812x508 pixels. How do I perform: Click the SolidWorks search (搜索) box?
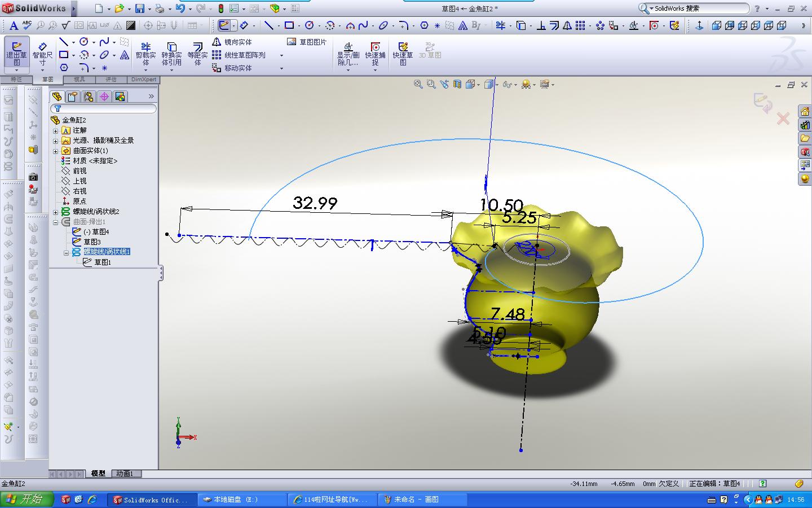[694, 8]
